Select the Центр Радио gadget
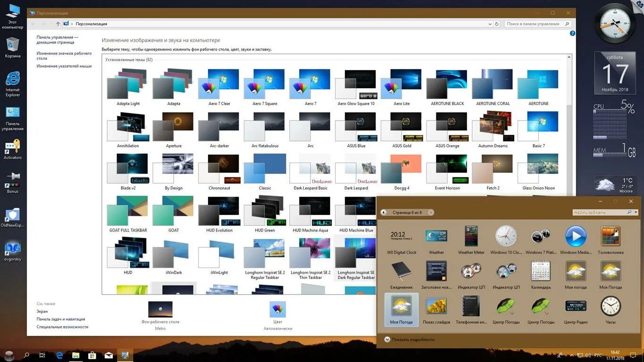644x362 pixels. click(x=576, y=310)
